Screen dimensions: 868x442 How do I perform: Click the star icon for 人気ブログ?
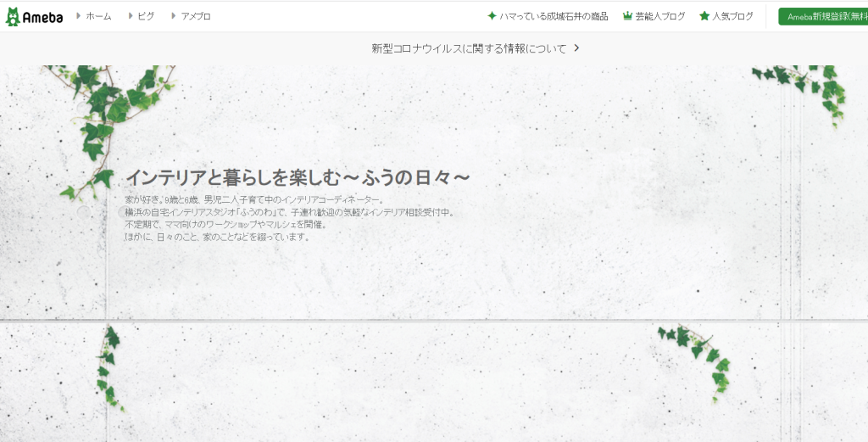click(x=704, y=16)
